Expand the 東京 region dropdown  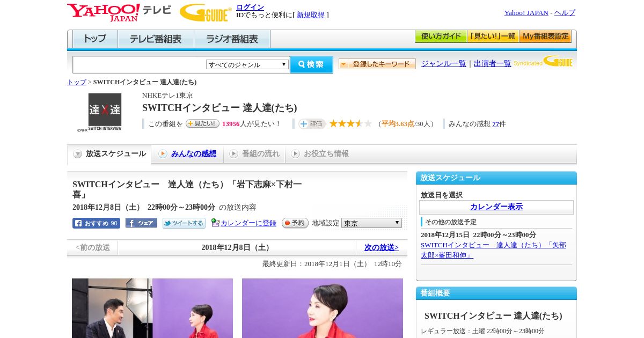tap(371, 223)
